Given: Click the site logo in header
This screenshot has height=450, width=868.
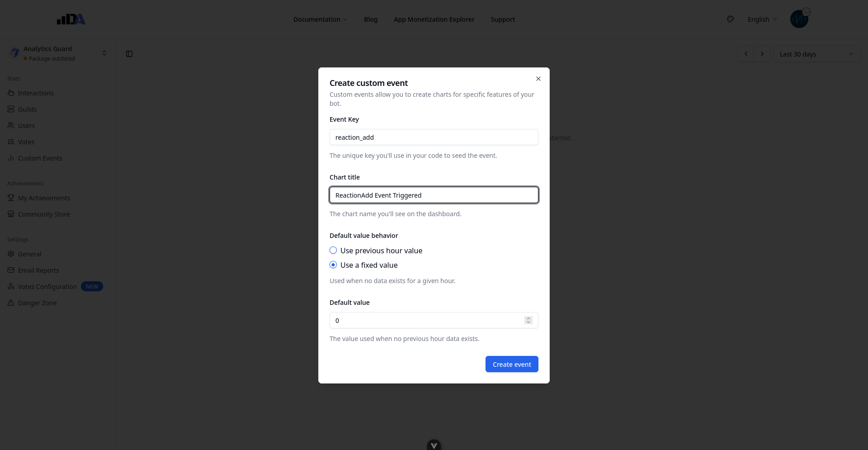Looking at the screenshot, I should (x=71, y=19).
